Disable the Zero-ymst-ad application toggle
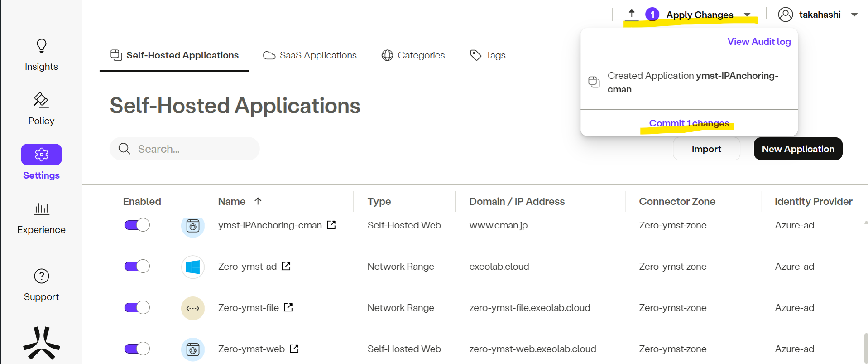The height and width of the screenshot is (364, 868). 137,266
